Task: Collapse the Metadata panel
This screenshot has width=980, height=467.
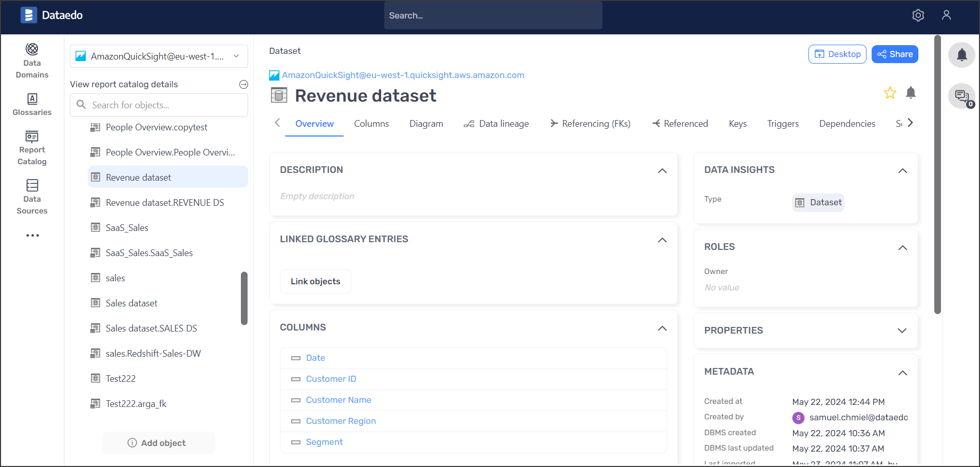Action: (x=902, y=373)
